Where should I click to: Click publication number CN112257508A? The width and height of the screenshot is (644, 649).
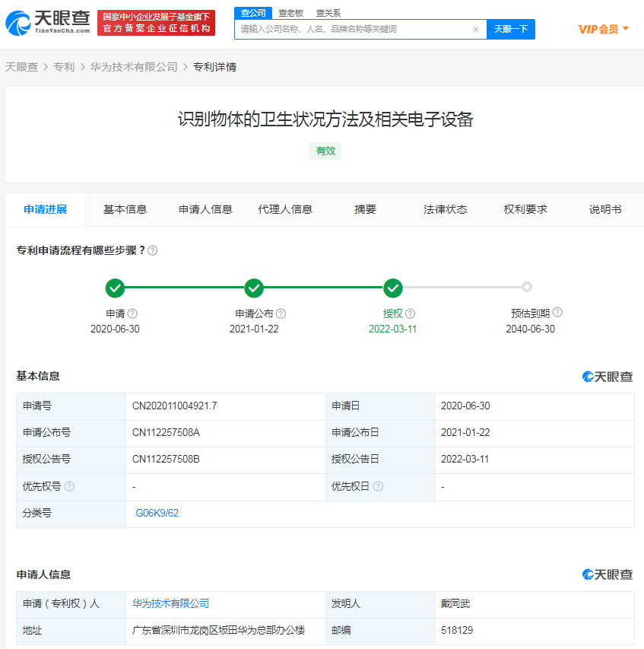tap(166, 432)
